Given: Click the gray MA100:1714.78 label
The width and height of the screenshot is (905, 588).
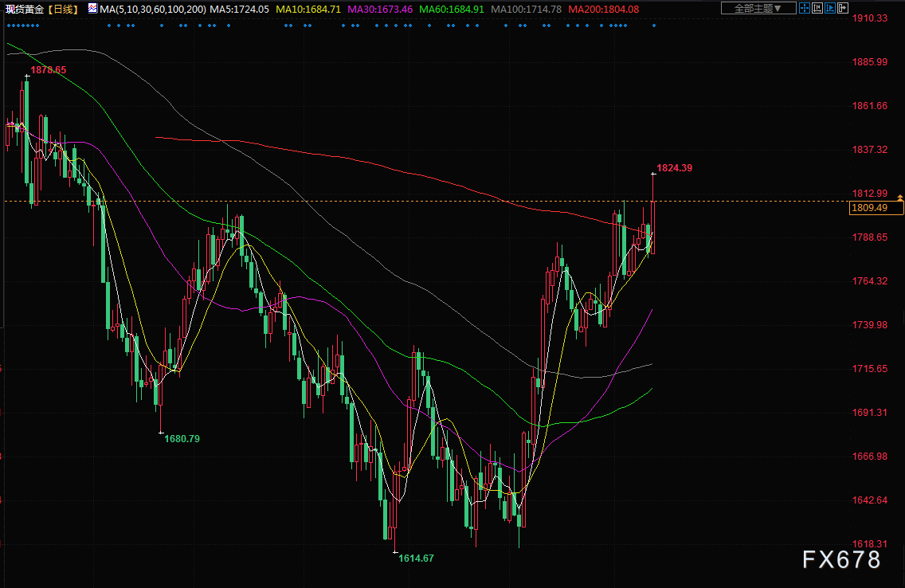Looking at the screenshot, I should click(526, 10).
